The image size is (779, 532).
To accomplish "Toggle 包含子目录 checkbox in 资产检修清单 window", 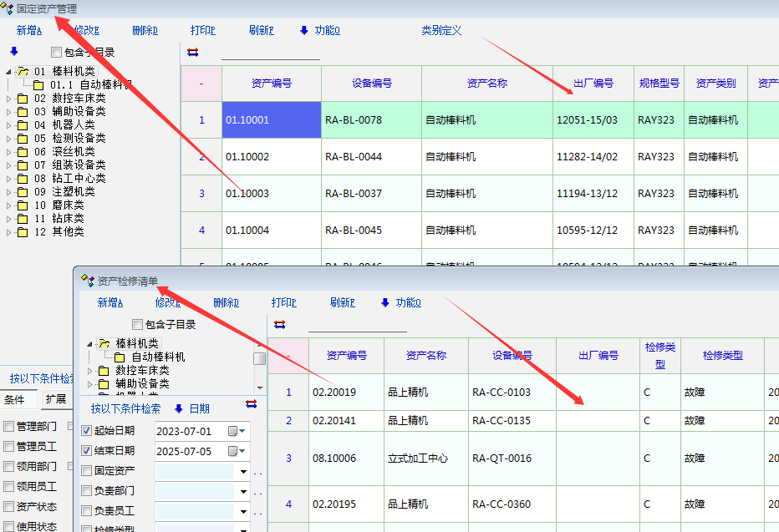I will 138,324.
